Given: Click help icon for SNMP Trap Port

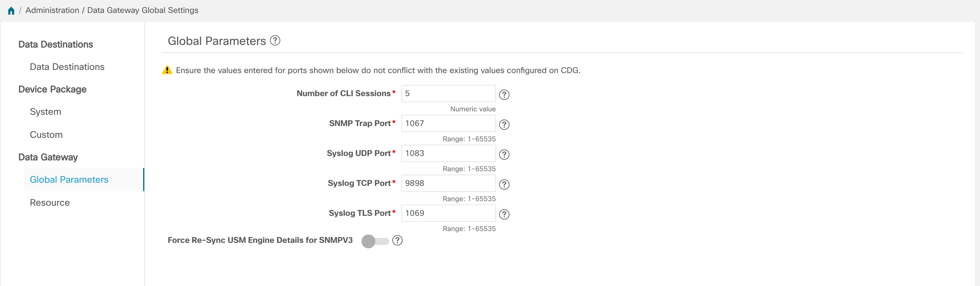Looking at the screenshot, I should click(x=504, y=125).
